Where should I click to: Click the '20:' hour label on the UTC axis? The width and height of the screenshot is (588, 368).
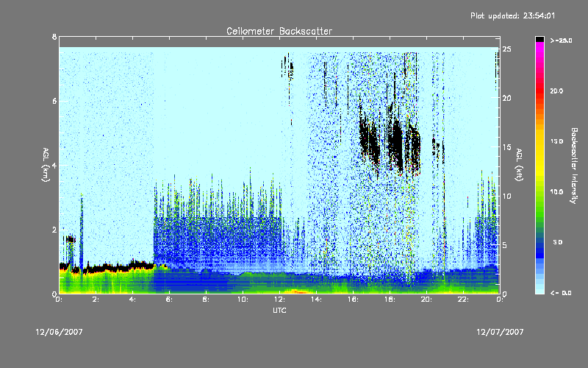coord(427,300)
